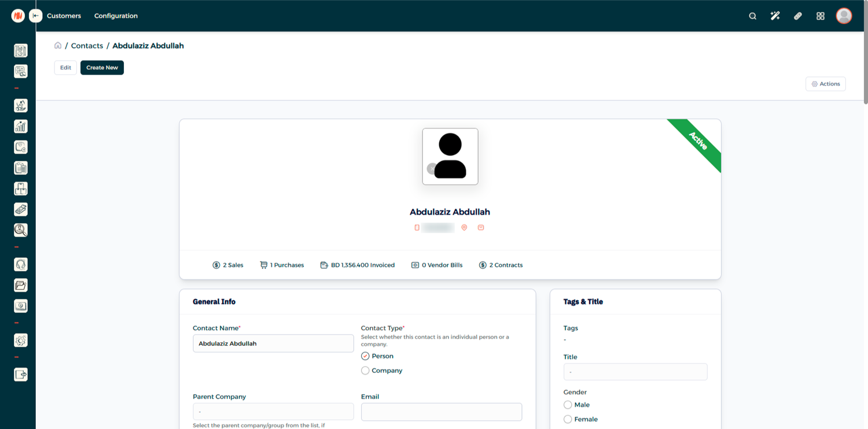Open the Parent Company dropdown field
This screenshot has height=429, width=868.
click(273, 412)
